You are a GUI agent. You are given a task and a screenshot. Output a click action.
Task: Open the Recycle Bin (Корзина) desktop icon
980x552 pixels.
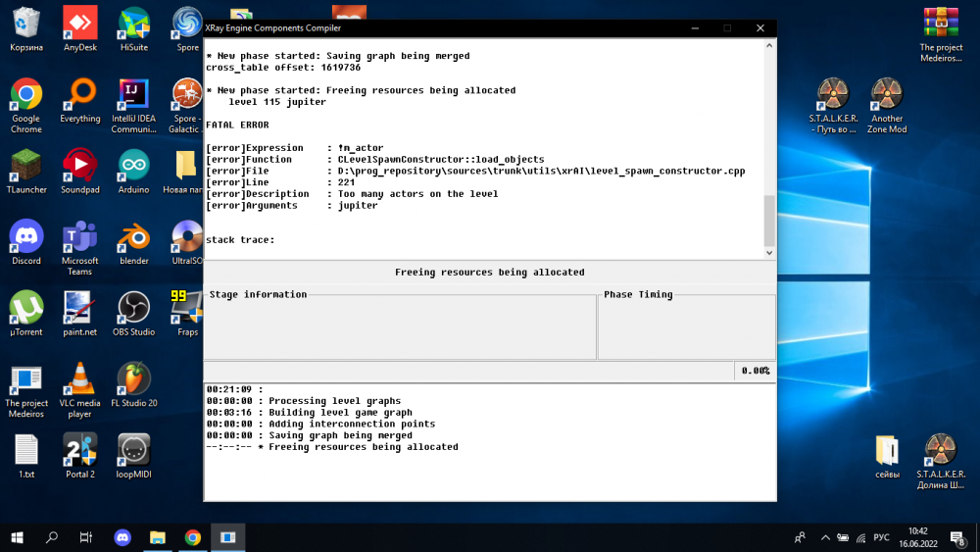pos(26,28)
